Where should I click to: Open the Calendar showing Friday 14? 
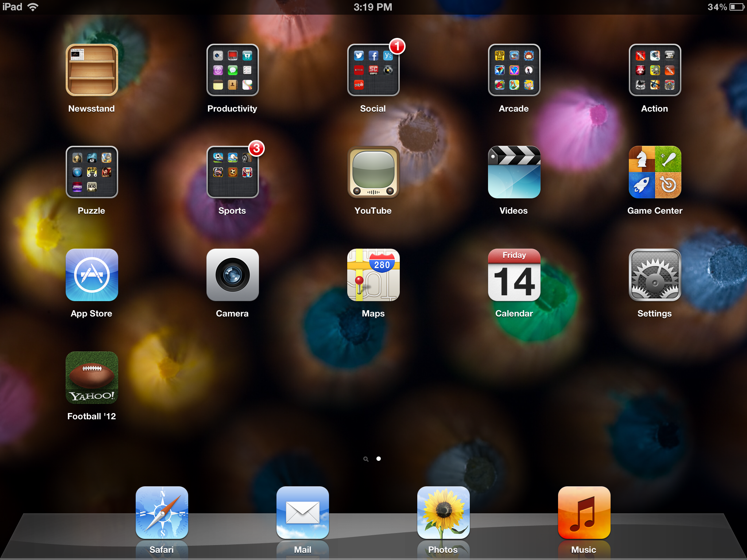[x=514, y=275]
